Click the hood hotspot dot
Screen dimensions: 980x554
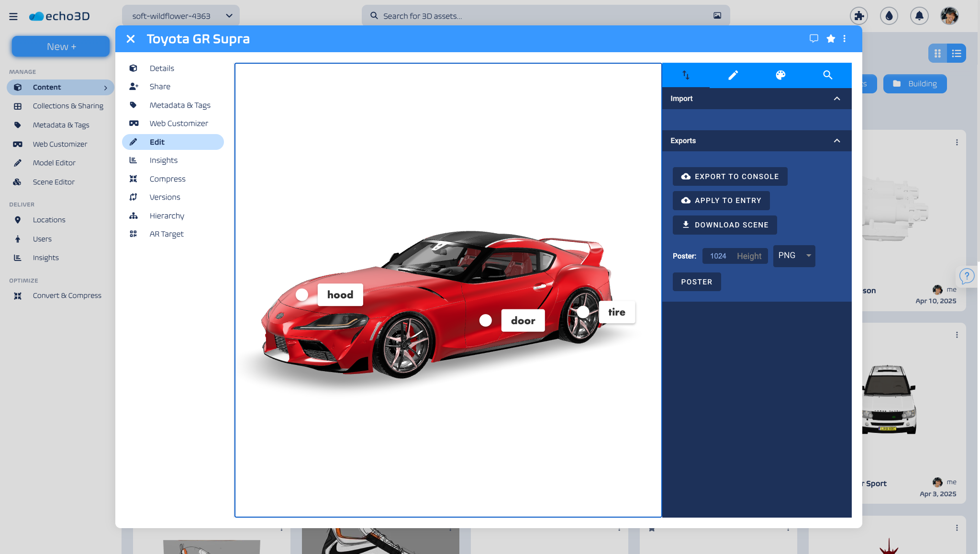click(302, 295)
